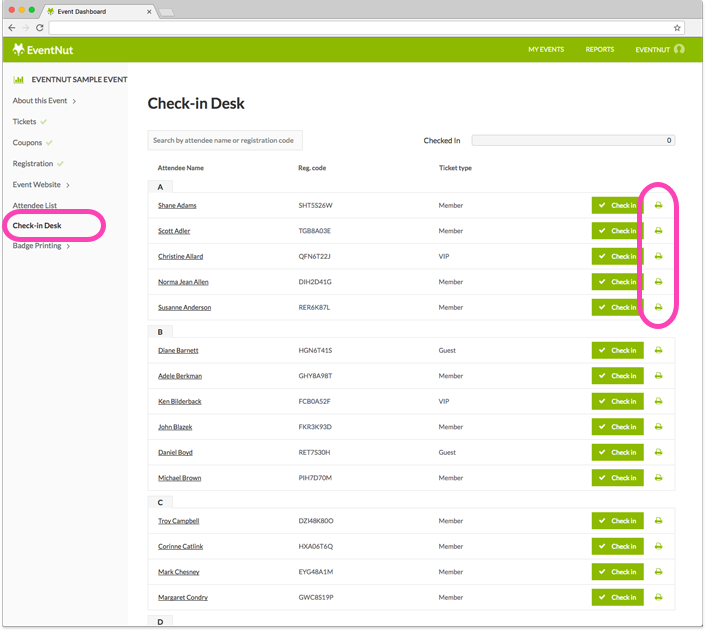Open Adele Berkman attendee profile

coord(180,376)
